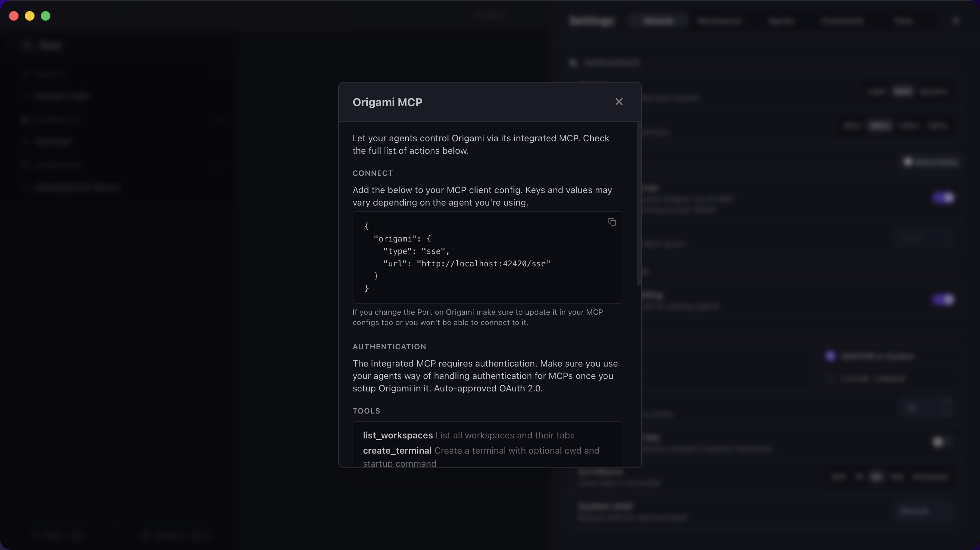
Task: Pick highlighted option in topmost blurred segmented control
Action: pos(902,92)
